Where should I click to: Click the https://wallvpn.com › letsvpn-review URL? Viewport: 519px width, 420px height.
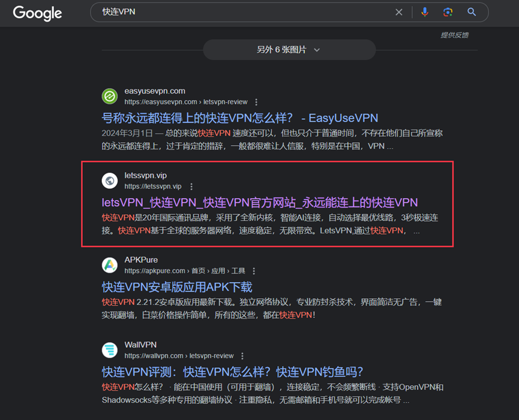179,356
